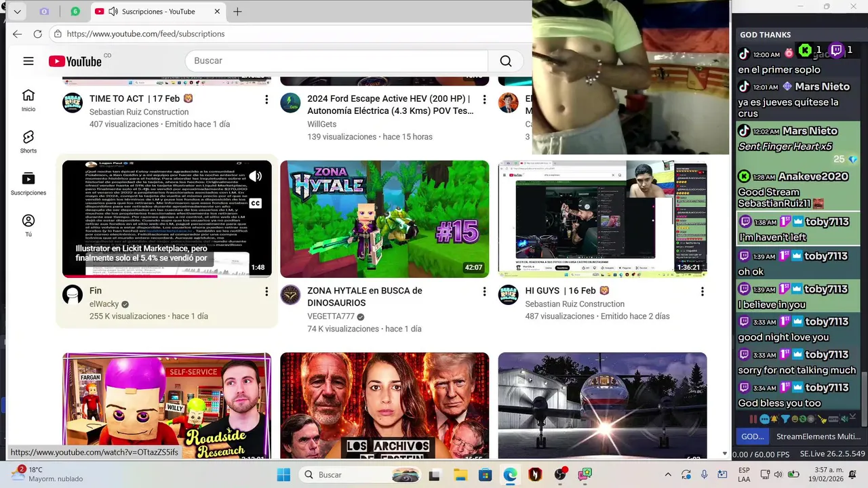Expand the tab search dropdown arrow
Image resolution: width=868 pixels, height=488 pixels.
[x=18, y=12]
